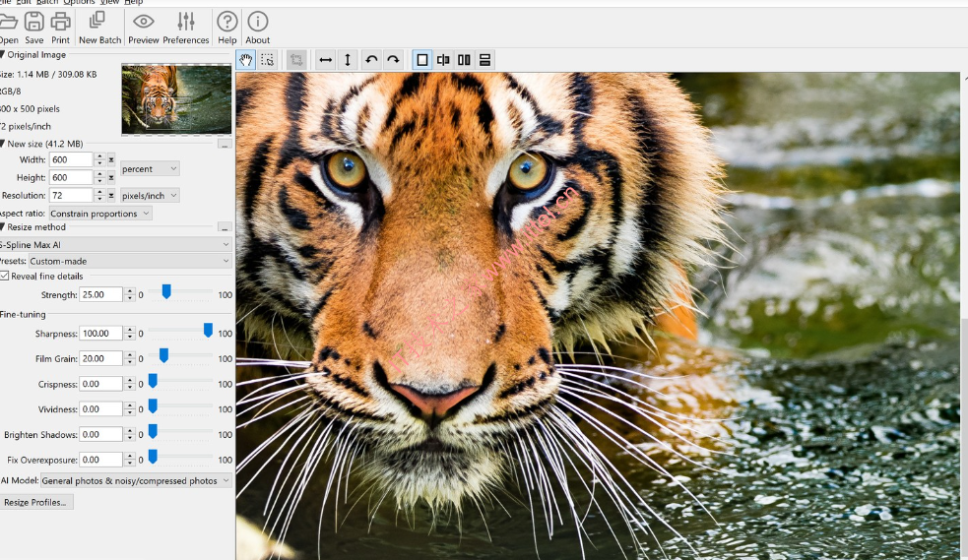The height and width of the screenshot is (560, 968).
Task: Start a New Batch from the toolbar
Action: tap(98, 23)
